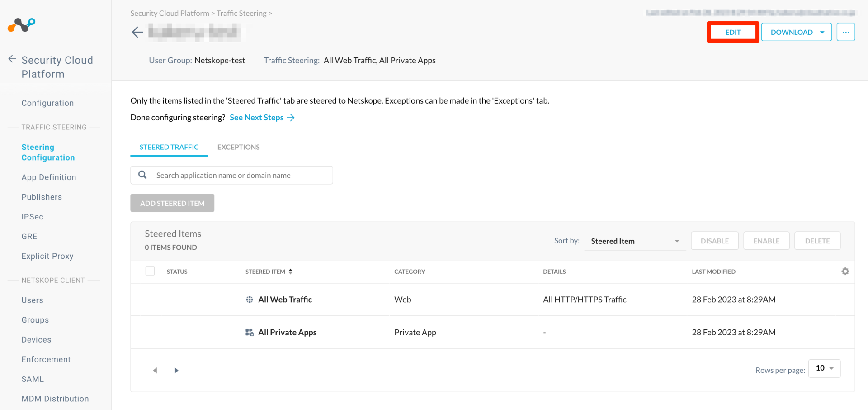Viewport: 868px width, 410px height.
Task: Select the Steered Traffic tab
Action: (169, 147)
